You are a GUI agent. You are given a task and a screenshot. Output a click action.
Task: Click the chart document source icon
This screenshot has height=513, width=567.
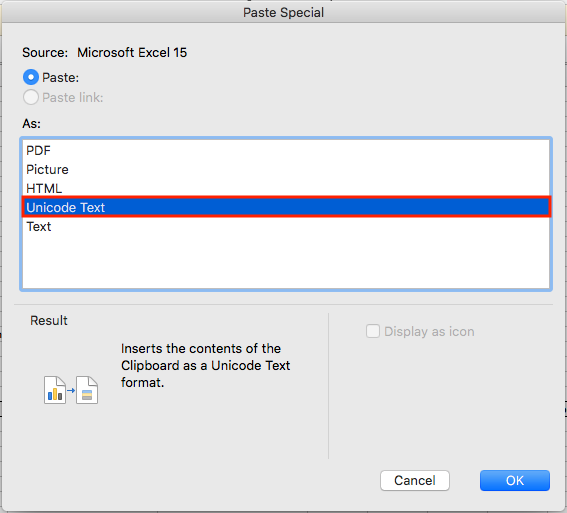(x=55, y=390)
